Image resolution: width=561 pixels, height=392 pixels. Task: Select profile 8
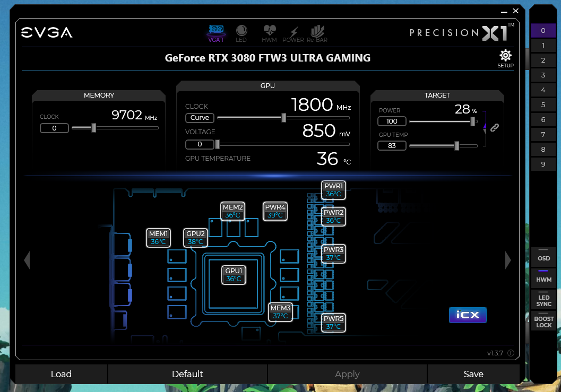point(543,149)
